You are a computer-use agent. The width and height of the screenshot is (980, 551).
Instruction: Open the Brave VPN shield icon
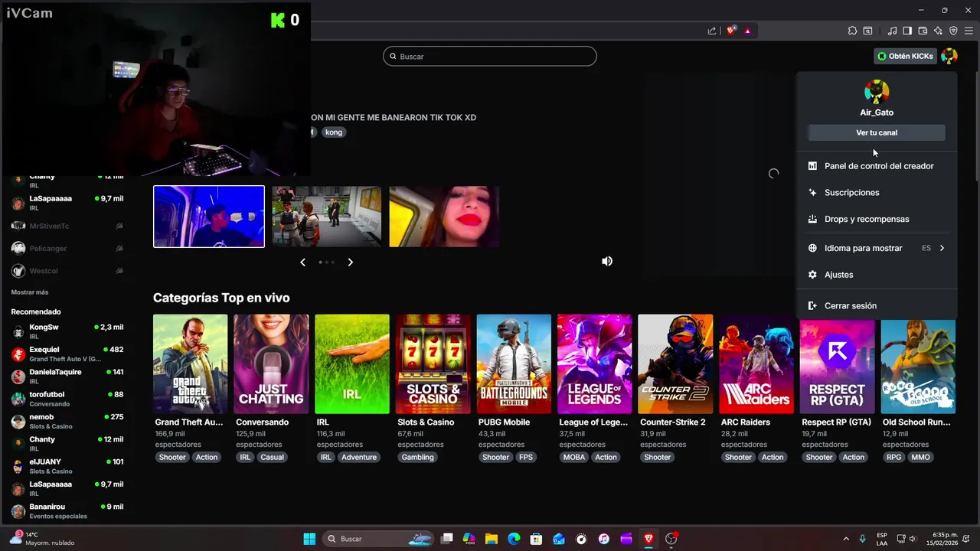953,31
